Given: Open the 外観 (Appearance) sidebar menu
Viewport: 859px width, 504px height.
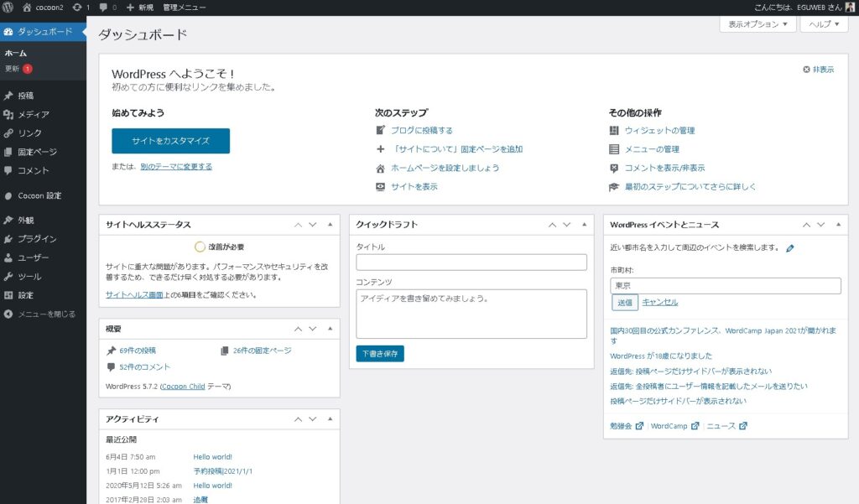Looking at the screenshot, I should click(25, 220).
